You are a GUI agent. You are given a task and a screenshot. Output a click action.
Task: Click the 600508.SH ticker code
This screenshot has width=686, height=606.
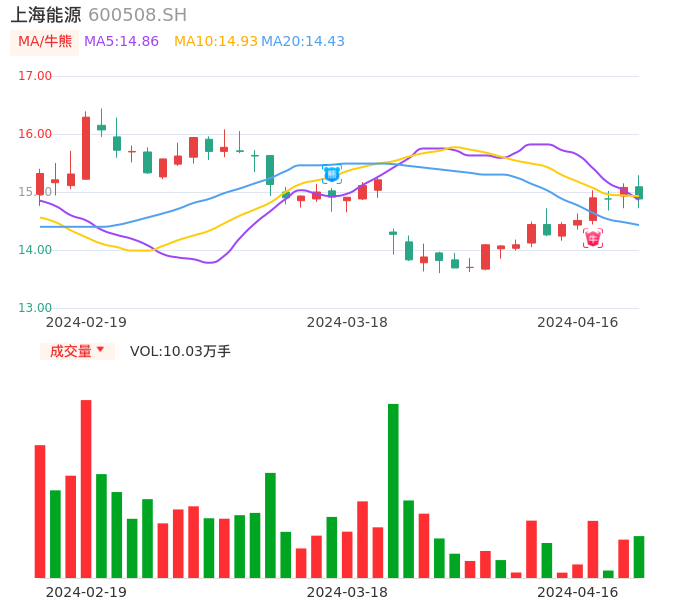coord(137,15)
